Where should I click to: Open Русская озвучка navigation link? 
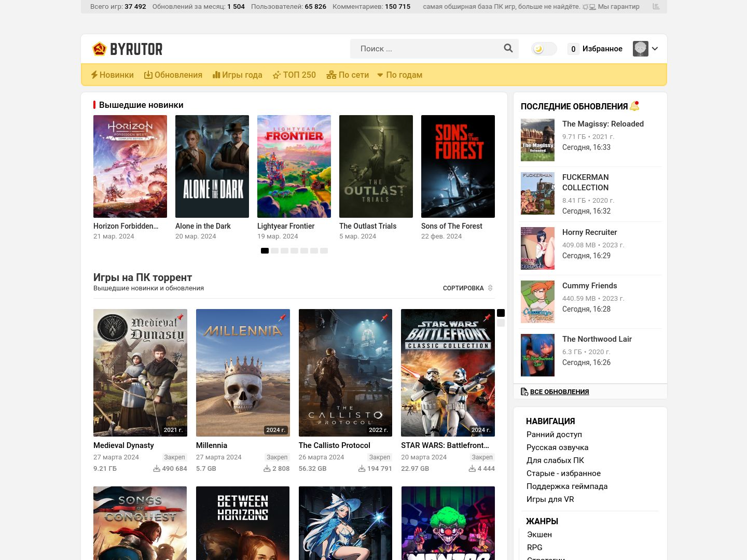(557, 447)
